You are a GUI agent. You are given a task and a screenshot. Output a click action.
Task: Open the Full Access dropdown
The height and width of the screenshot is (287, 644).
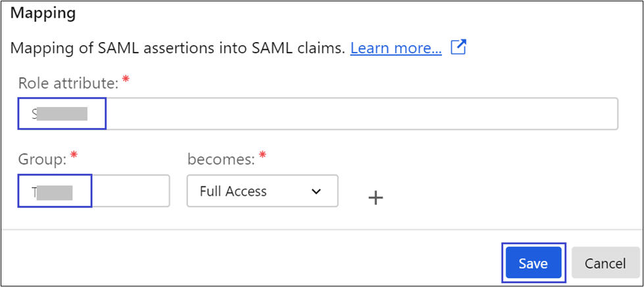(x=262, y=191)
